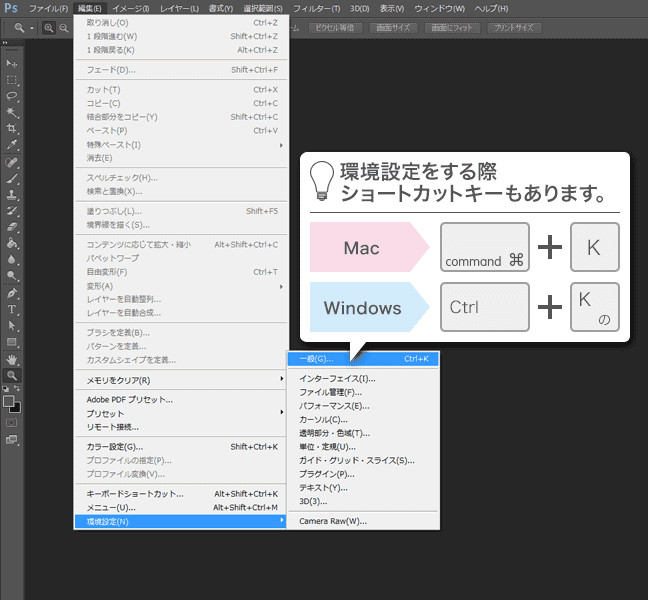Select the Move tool

pyautogui.click(x=12, y=63)
